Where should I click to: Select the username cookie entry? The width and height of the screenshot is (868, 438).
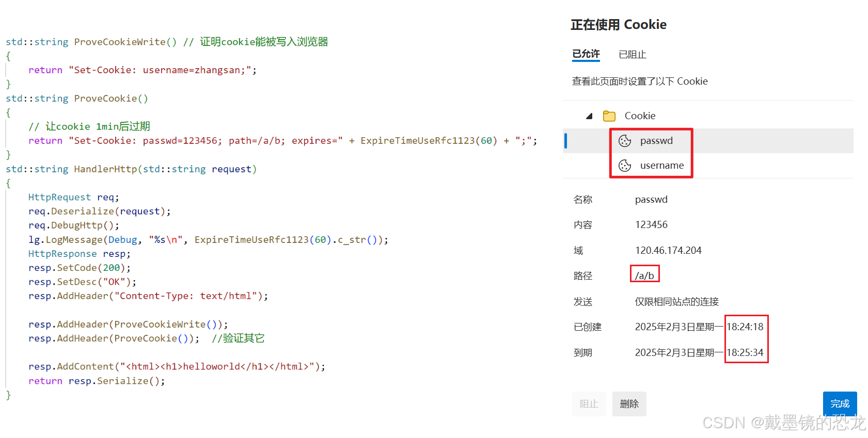[x=708, y=166]
